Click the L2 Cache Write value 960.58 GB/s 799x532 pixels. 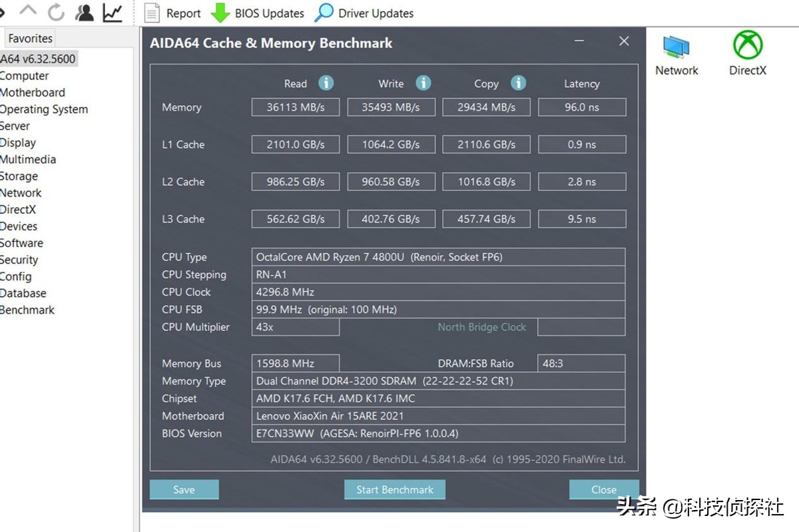[392, 182]
